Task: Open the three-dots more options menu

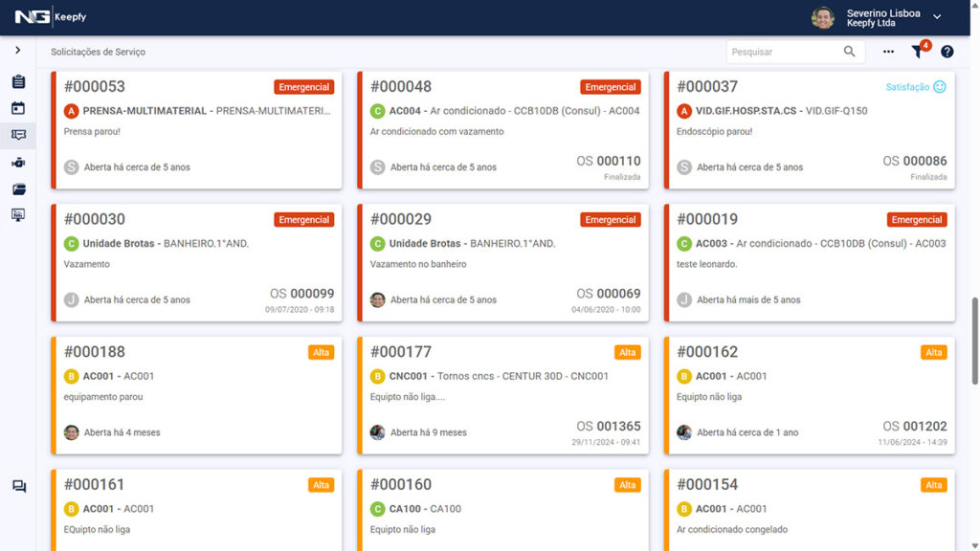Action: pos(888,52)
